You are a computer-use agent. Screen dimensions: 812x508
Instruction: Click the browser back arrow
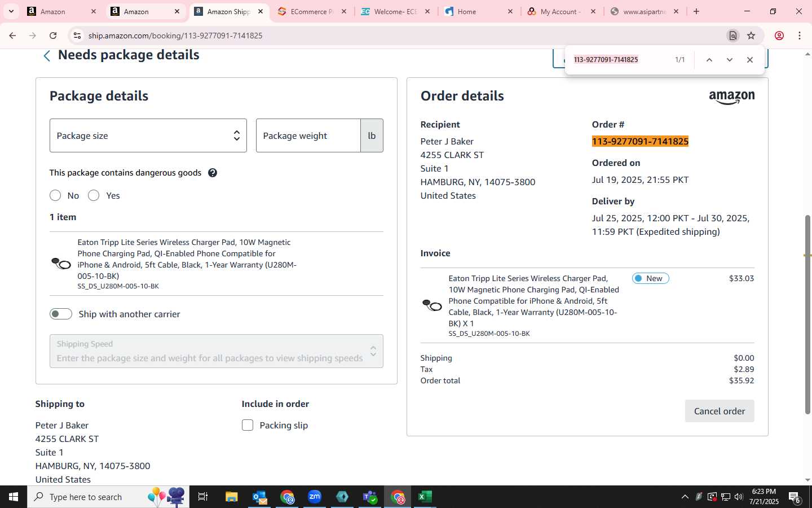coord(12,36)
